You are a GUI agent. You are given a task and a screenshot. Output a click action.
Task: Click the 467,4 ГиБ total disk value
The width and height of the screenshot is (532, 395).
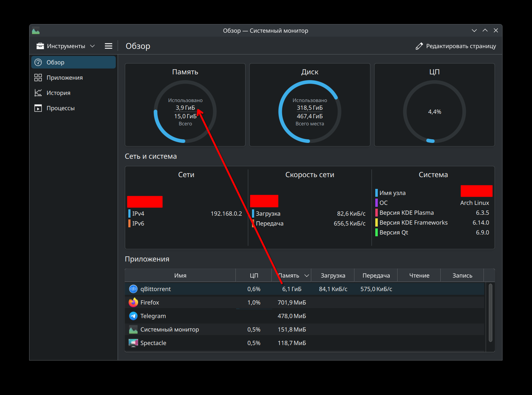click(x=310, y=116)
